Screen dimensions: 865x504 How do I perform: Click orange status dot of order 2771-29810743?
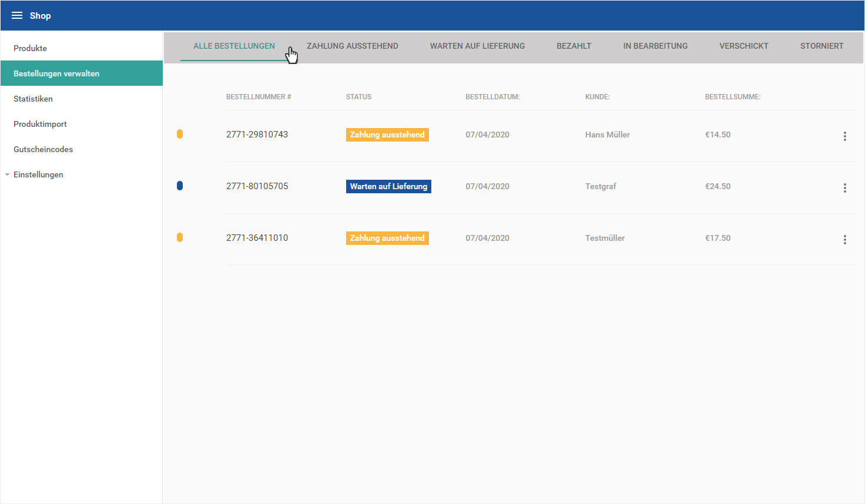tap(180, 134)
